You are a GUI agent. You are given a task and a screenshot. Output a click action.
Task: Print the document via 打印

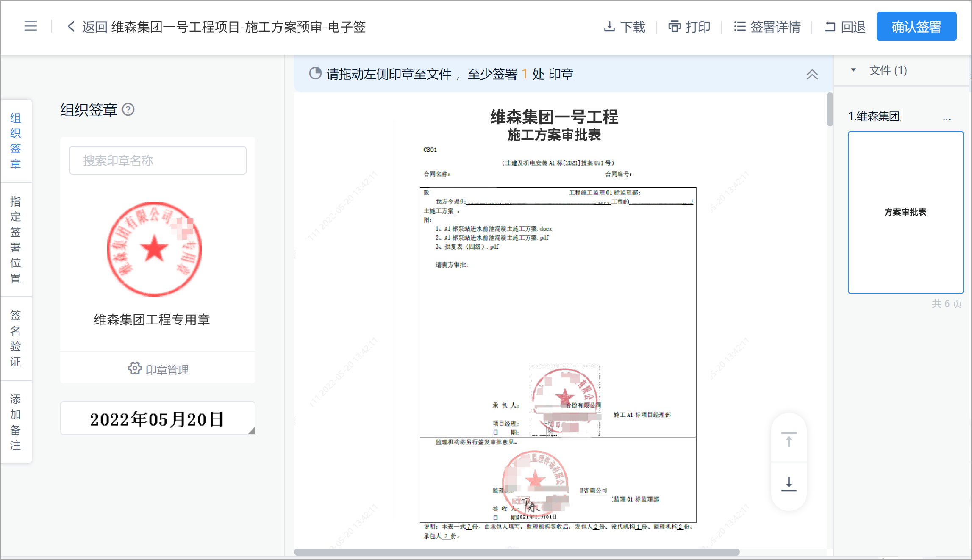[689, 27]
